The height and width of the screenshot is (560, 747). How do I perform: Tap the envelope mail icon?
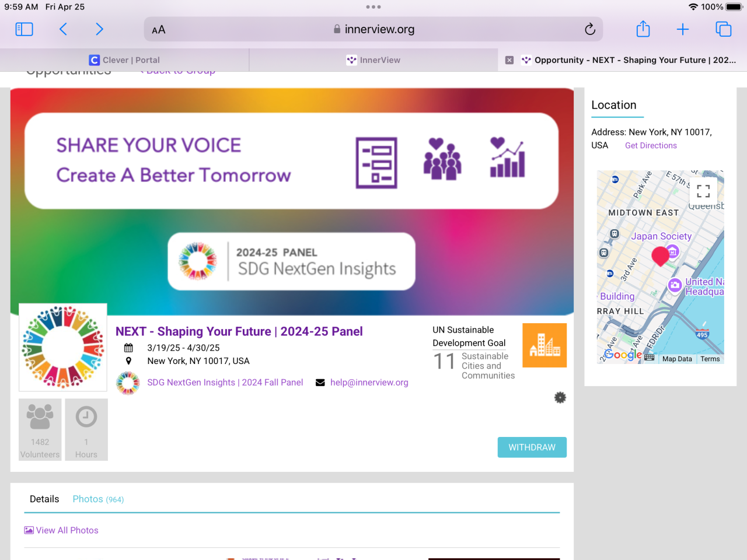click(320, 383)
